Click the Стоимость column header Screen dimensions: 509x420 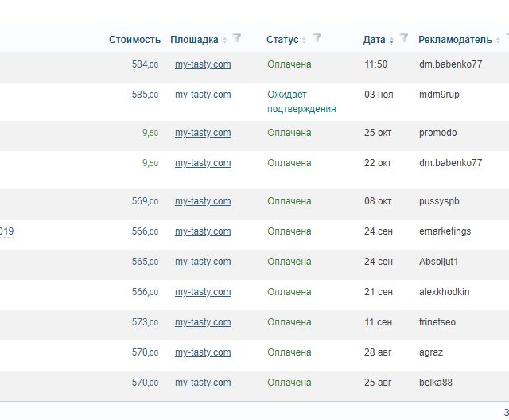(x=134, y=40)
